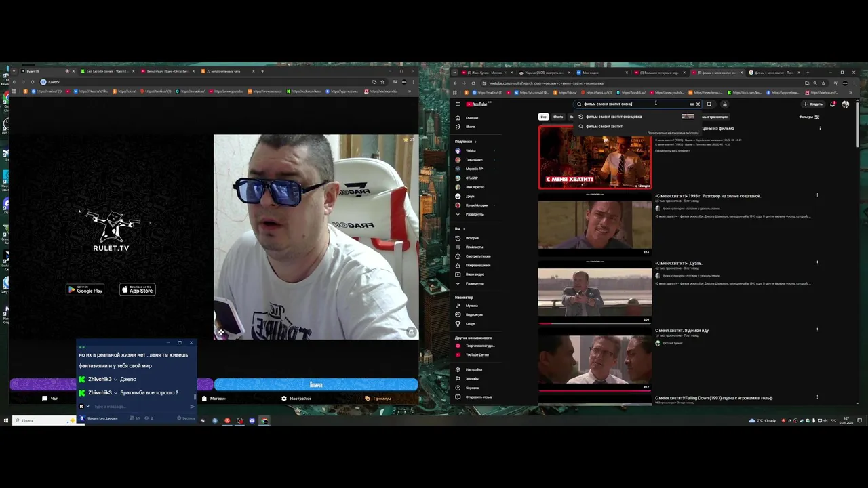Screen dimensions: 868x488
Task: Click the chat popup scrollbar handle
Action: coord(195,396)
